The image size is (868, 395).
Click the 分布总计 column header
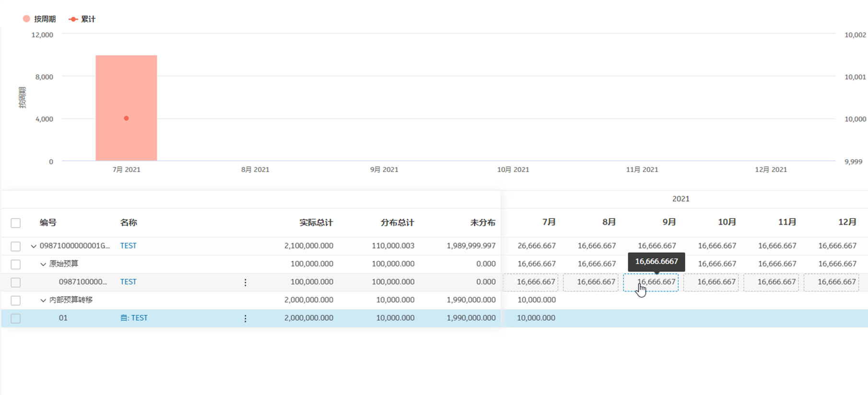(397, 222)
